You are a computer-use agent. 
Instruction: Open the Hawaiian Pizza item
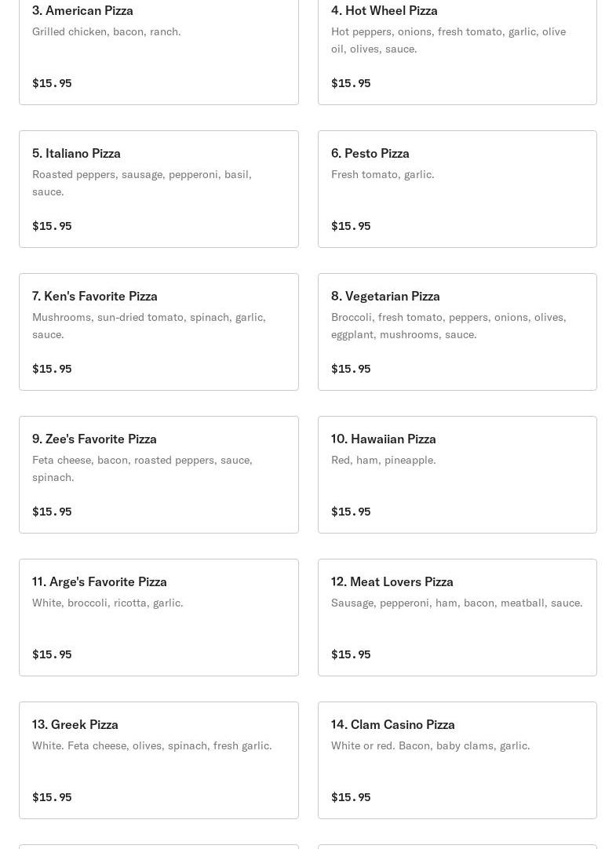tap(383, 439)
